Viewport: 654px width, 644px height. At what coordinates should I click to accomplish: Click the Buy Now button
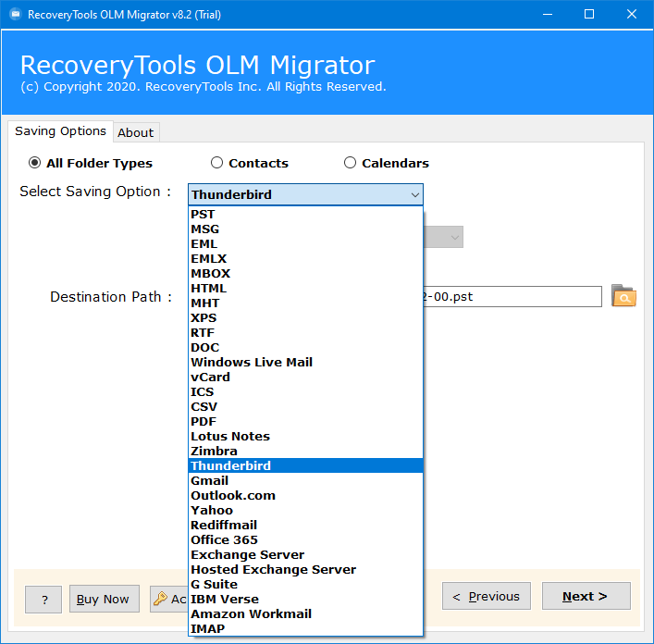[105, 599]
